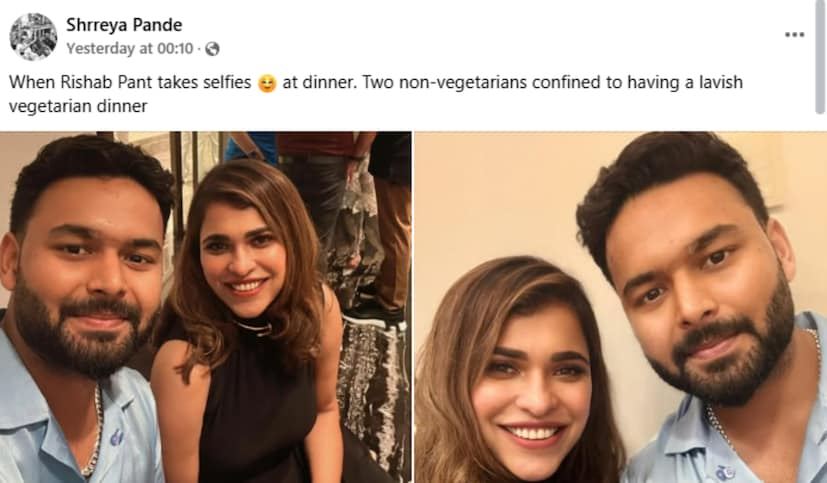Click the woman in black dress, left photo
This screenshot has width=827, height=483.
click(x=250, y=300)
